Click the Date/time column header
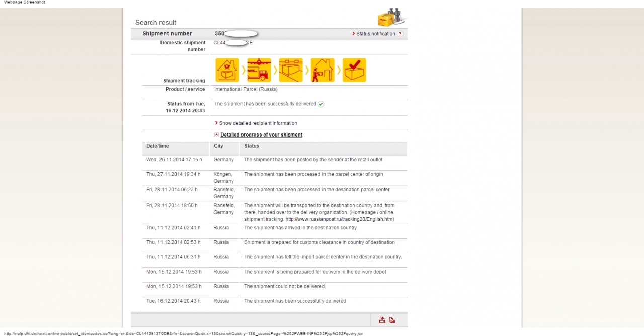The height and width of the screenshot is (336, 644). click(158, 146)
